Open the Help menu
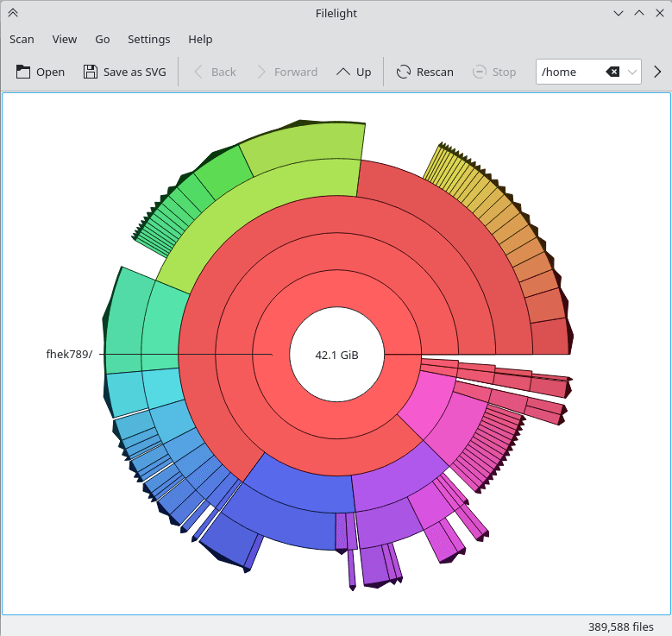The image size is (672, 636). pyautogui.click(x=200, y=39)
